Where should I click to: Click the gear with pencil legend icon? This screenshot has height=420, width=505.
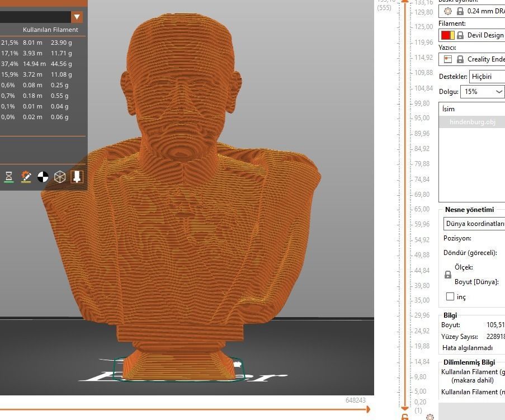tap(26, 177)
